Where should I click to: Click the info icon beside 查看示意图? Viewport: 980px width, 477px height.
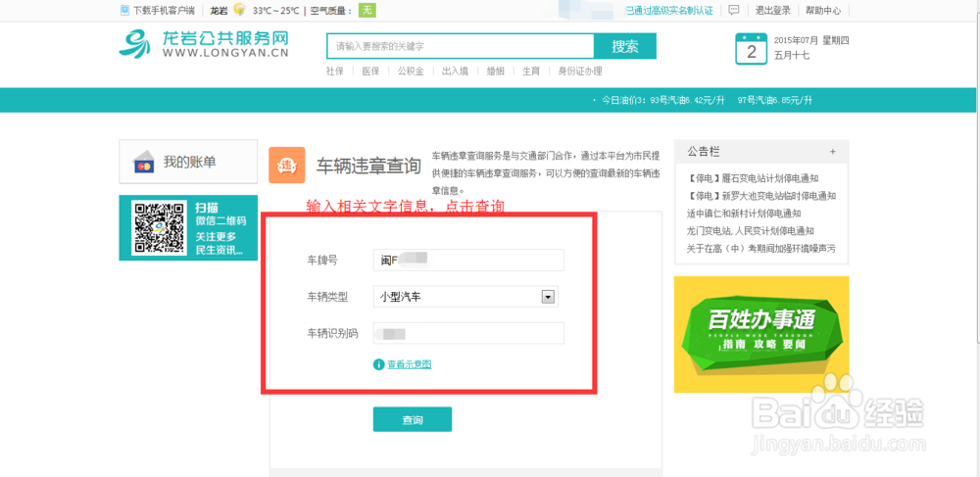[378, 364]
